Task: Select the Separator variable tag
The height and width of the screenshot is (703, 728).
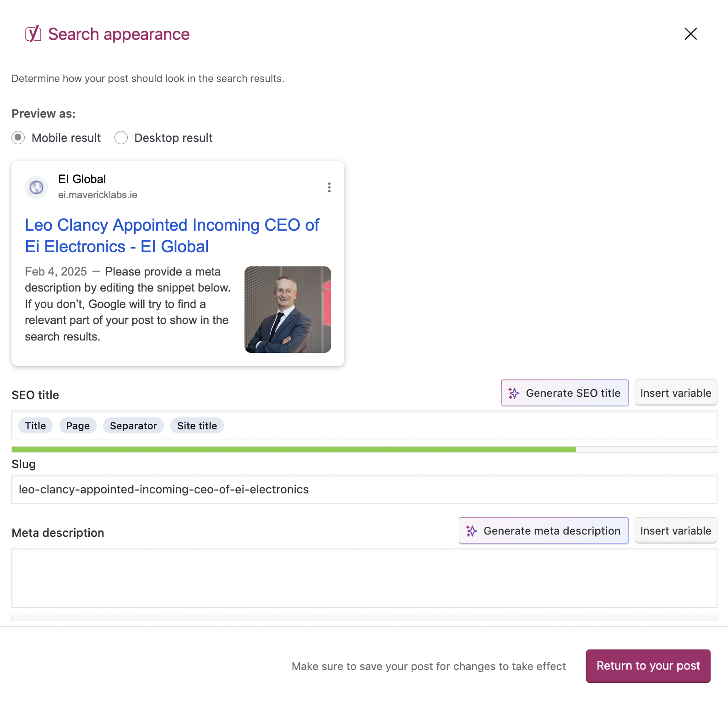Action: point(133,426)
